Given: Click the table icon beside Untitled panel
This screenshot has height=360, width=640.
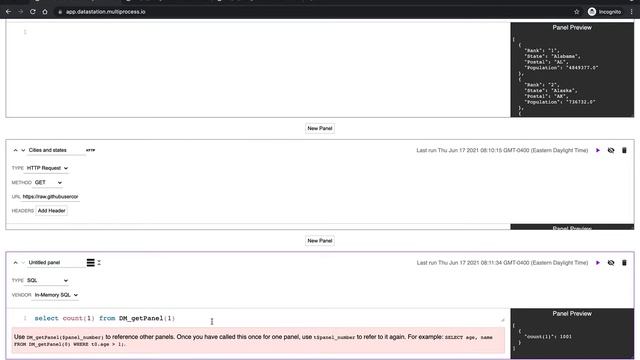Looking at the screenshot, I should (x=91, y=263).
